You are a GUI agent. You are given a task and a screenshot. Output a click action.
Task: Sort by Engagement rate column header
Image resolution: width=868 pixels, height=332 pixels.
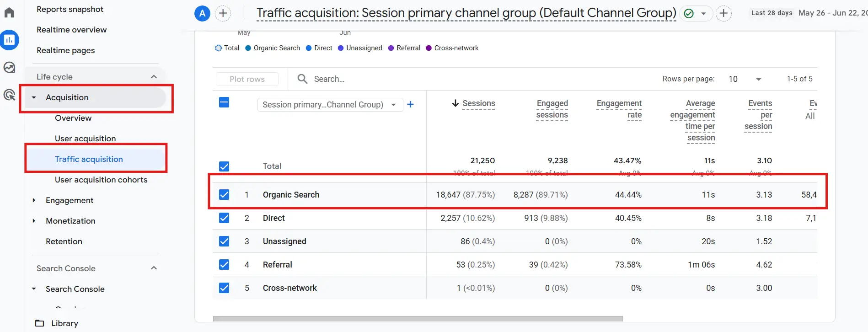[619, 109]
